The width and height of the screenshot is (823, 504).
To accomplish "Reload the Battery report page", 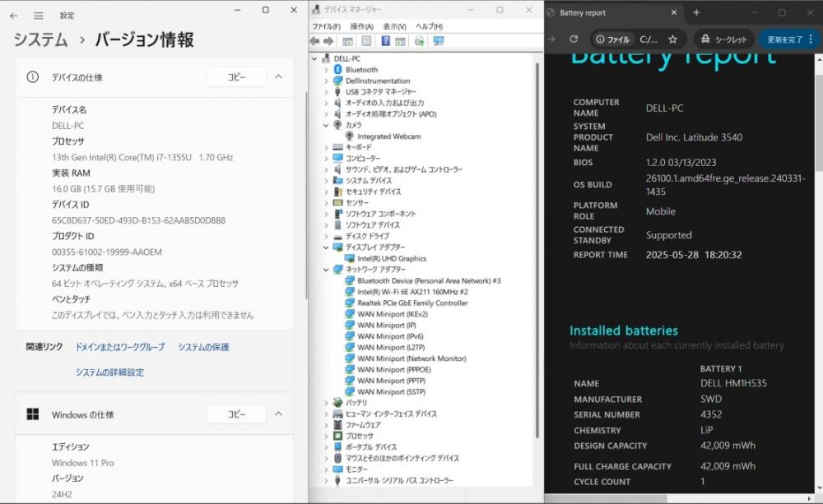I will coord(574,39).
